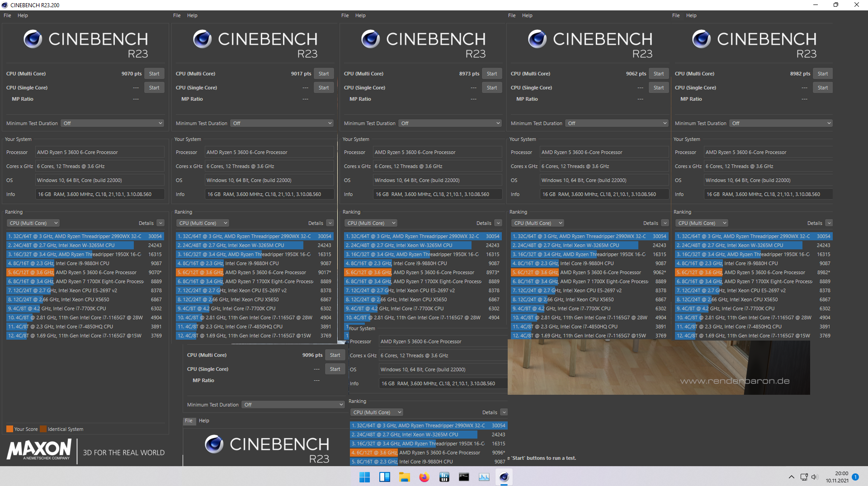Click the Info field in the 8982-pts window
868x486 pixels.
(768, 194)
